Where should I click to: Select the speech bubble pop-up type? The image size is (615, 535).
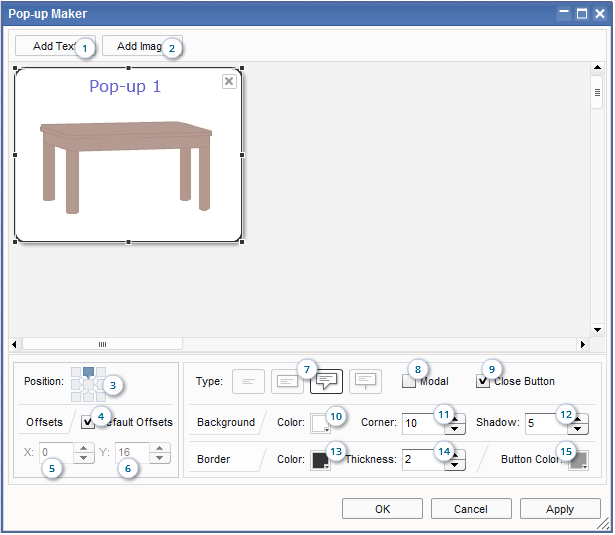pos(326,382)
